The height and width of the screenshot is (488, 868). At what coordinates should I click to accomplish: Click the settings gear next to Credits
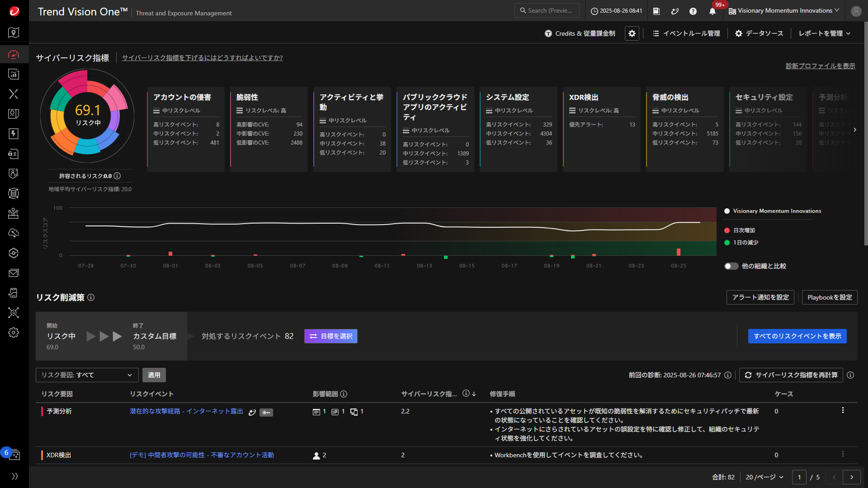pyautogui.click(x=632, y=33)
